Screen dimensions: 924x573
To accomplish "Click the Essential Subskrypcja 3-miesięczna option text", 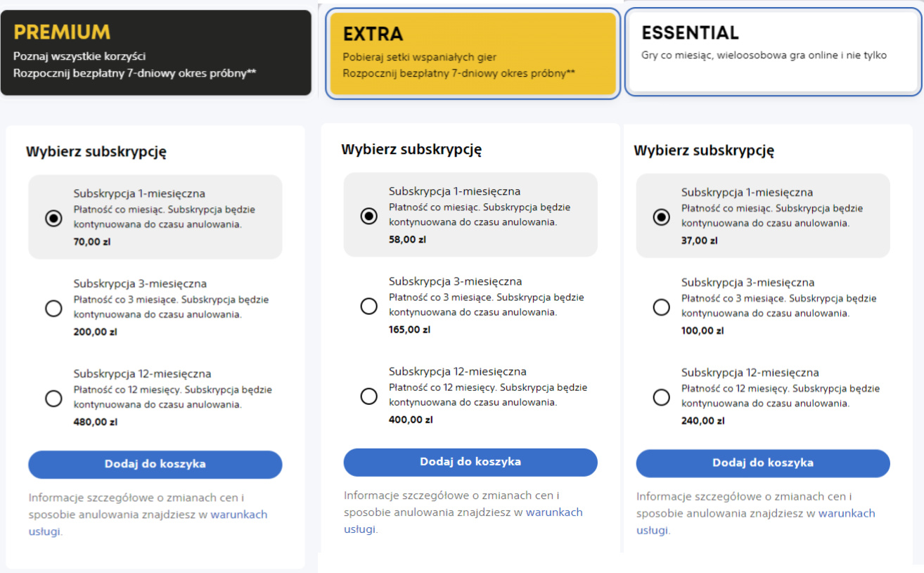I will [748, 283].
